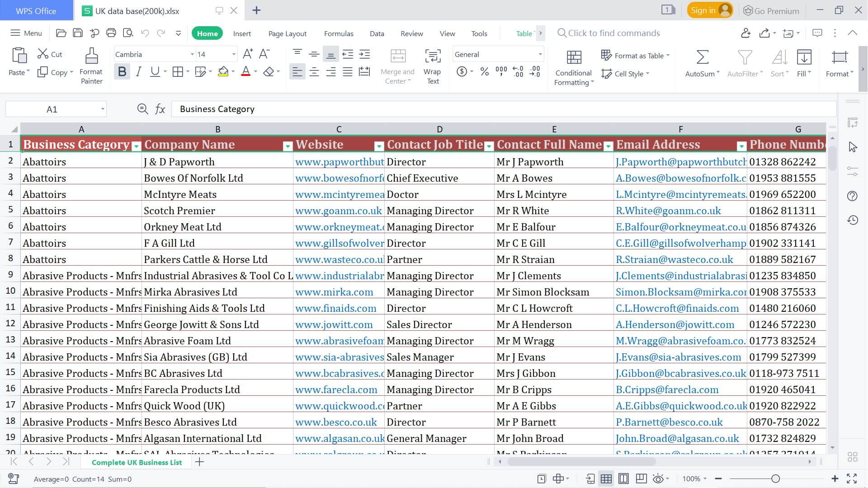Click the Sign in button
This screenshot has width=868, height=488.
tap(705, 10)
